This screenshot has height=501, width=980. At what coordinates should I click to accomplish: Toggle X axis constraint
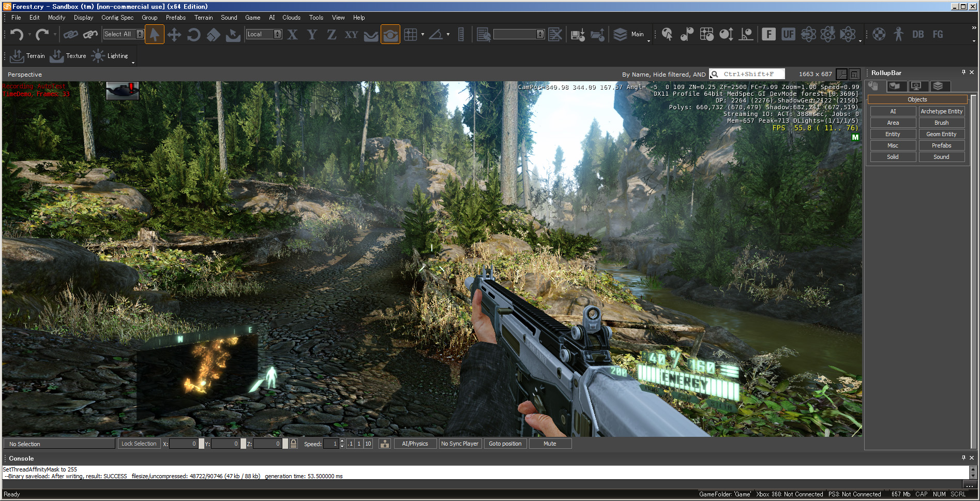coord(293,35)
